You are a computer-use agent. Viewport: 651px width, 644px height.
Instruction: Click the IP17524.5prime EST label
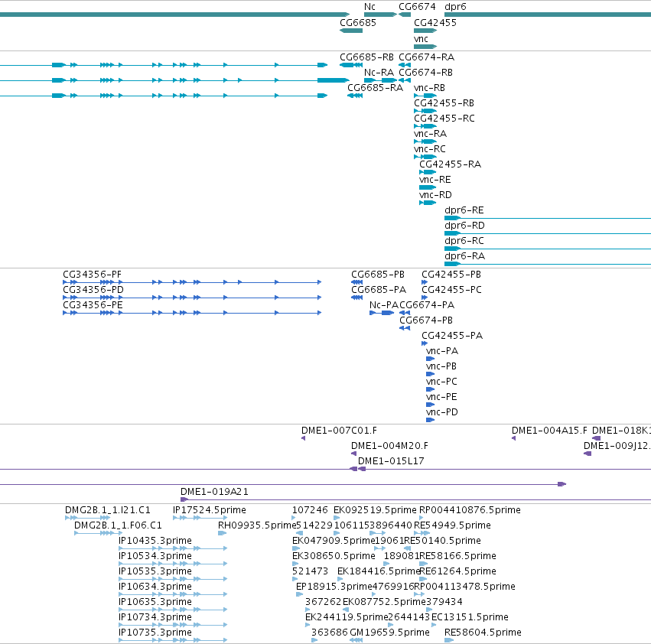click(210, 510)
